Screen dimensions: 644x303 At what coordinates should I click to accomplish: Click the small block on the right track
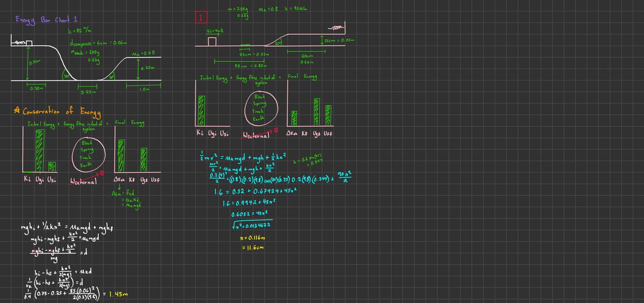213,42
